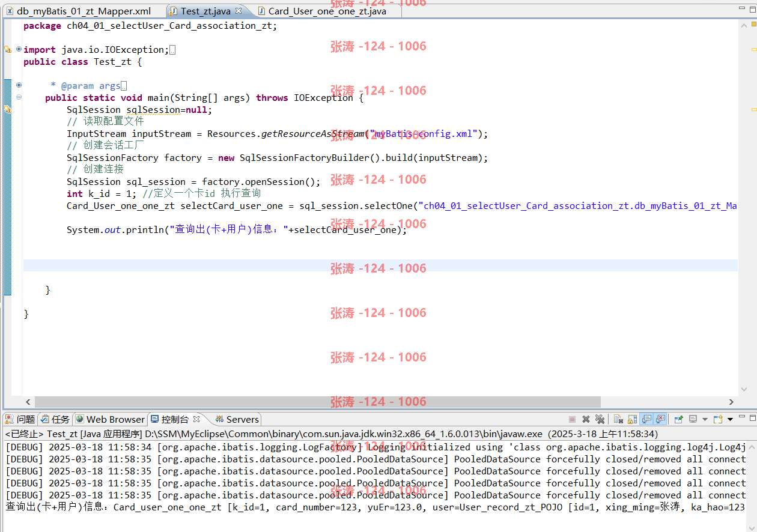This screenshot has height=532, width=757.
Task: Click the System.out.println statement
Action: click(x=237, y=229)
